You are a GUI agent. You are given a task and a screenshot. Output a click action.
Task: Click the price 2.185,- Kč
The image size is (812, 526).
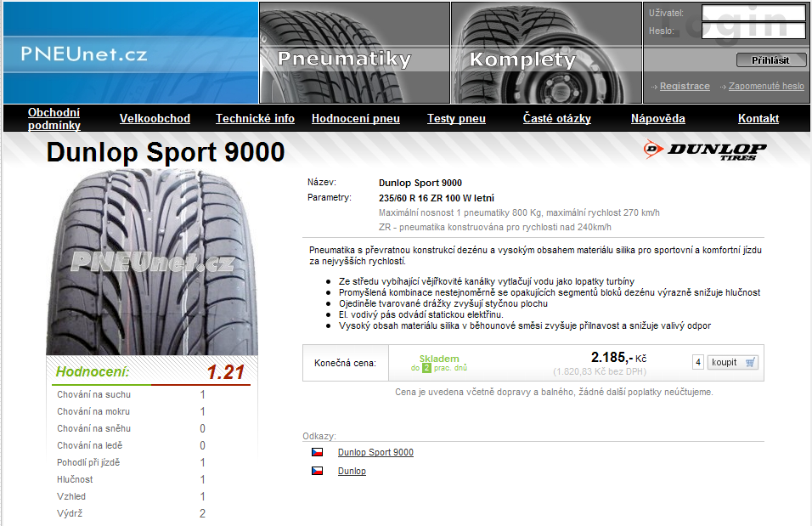point(619,358)
